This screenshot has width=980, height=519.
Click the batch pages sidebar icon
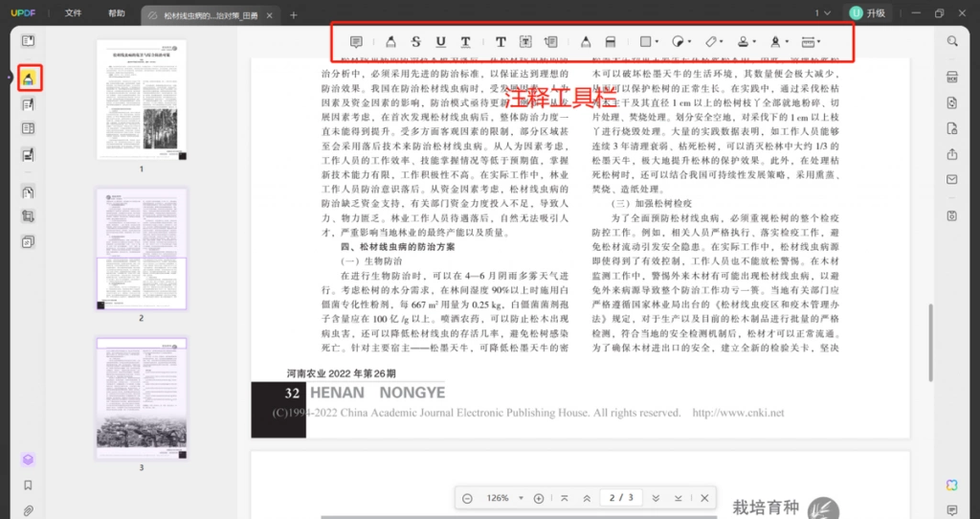tap(28, 241)
